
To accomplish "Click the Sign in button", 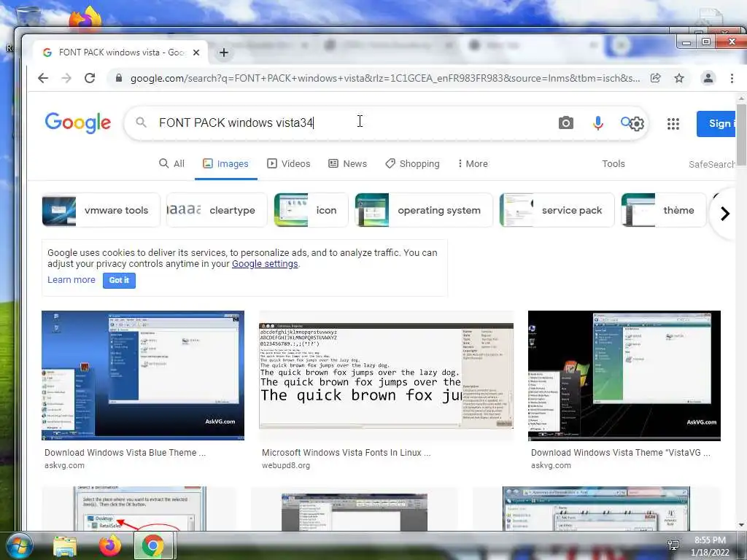I will click(716, 123).
